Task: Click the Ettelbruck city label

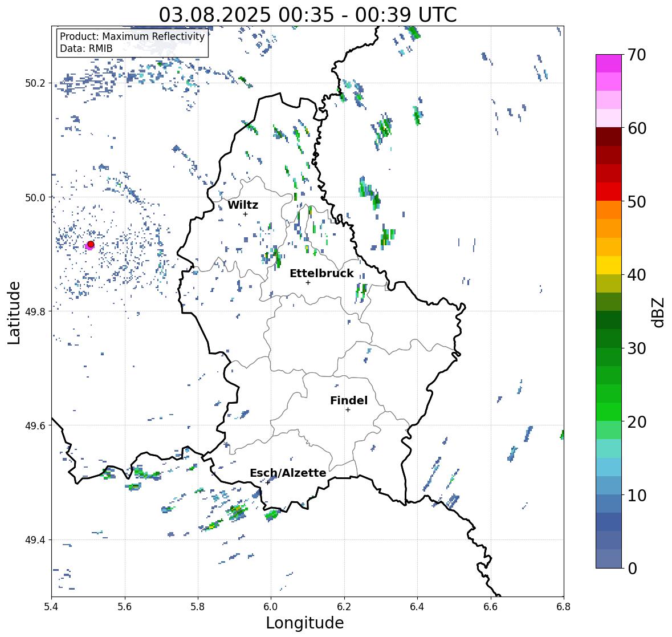Action: 322,274
